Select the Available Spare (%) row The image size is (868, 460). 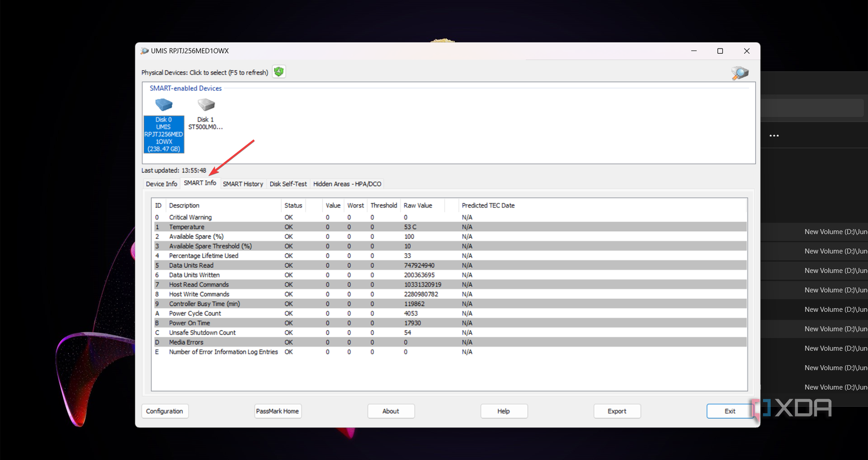point(449,237)
